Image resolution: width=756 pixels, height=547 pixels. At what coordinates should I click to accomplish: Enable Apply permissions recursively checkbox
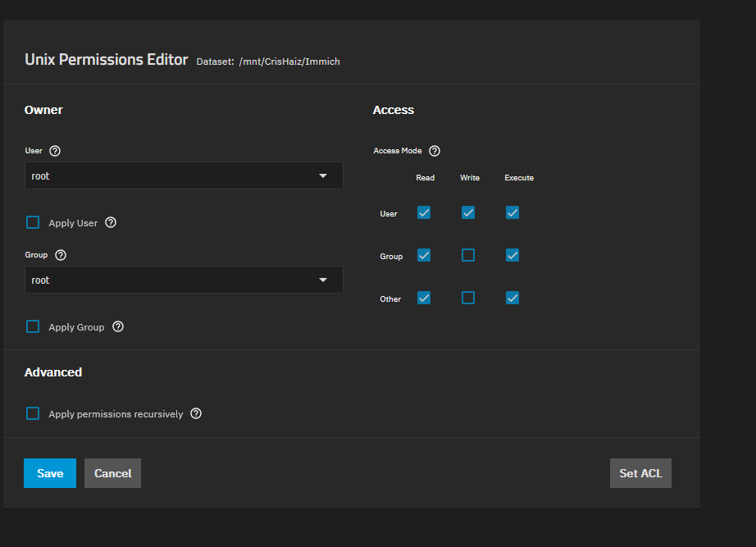tap(33, 413)
